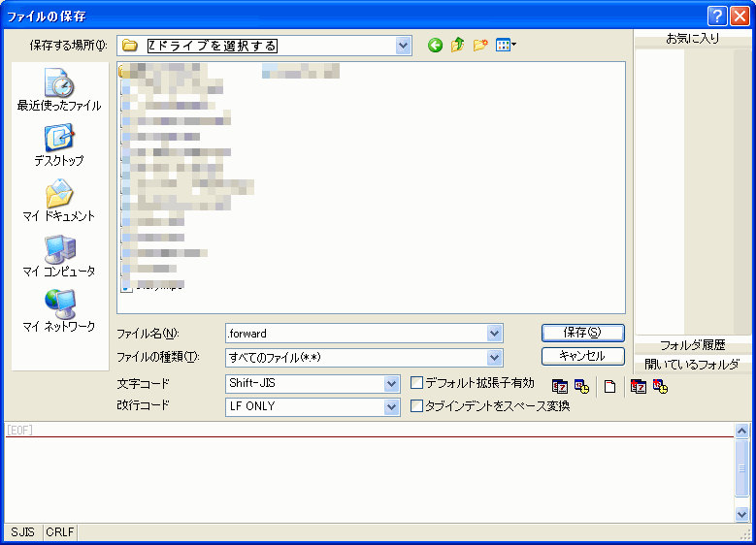Click the green Back navigation arrow icon
756x545 pixels.
(x=435, y=45)
